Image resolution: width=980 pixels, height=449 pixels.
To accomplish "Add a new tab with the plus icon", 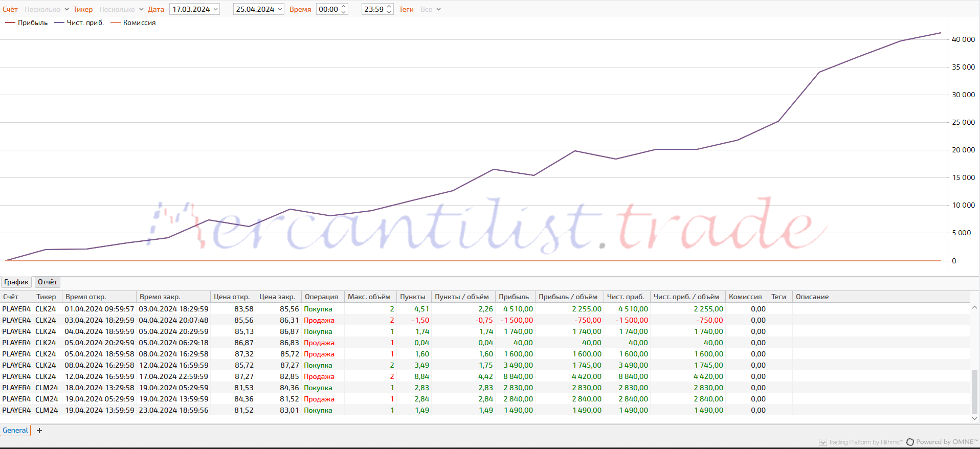I will (x=39, y=431).
